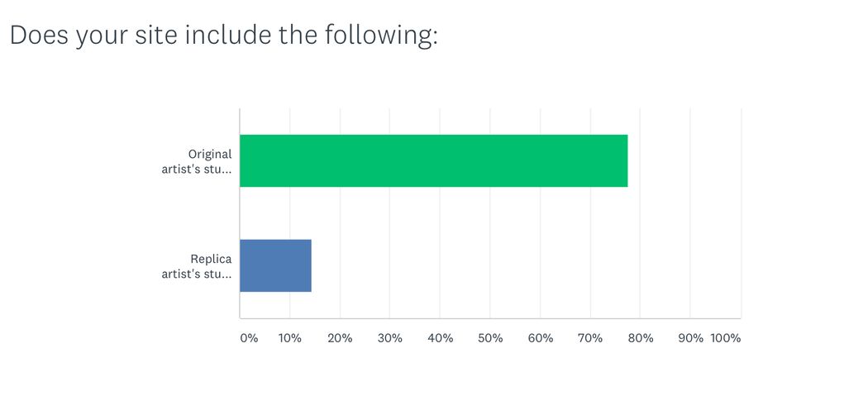This screenshot has width=868, height=396.
Task: Click the 30% x-axis label
Action: [389, 338]
